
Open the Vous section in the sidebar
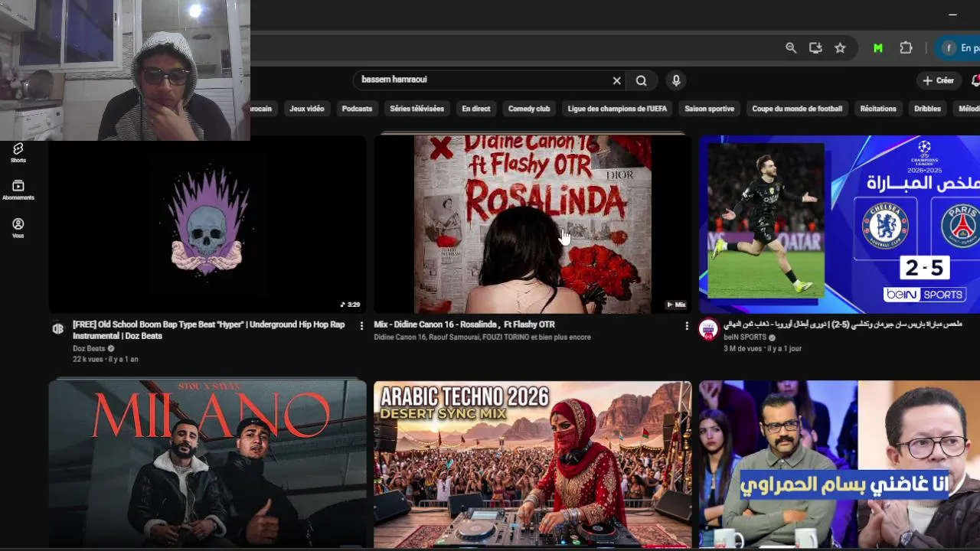18,228
